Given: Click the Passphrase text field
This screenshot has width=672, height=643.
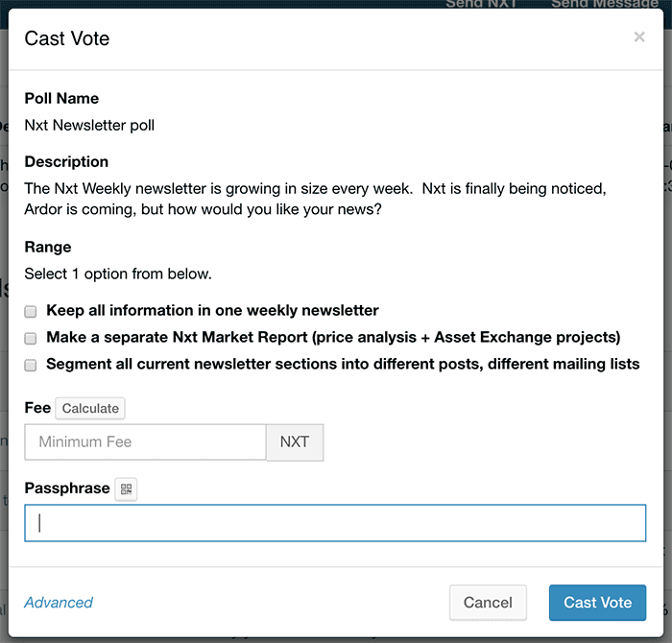Looking at the screenshot, I should point(335,523).
